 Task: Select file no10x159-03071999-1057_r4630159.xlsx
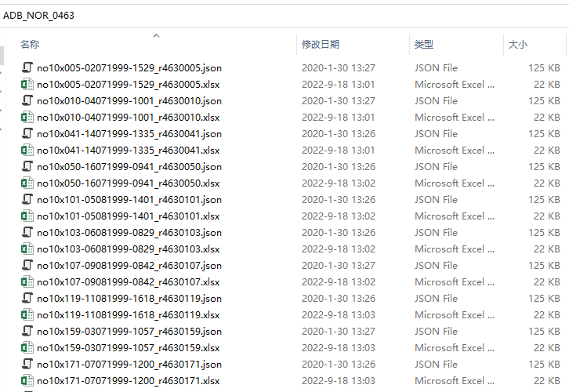[x=129, y=348]
